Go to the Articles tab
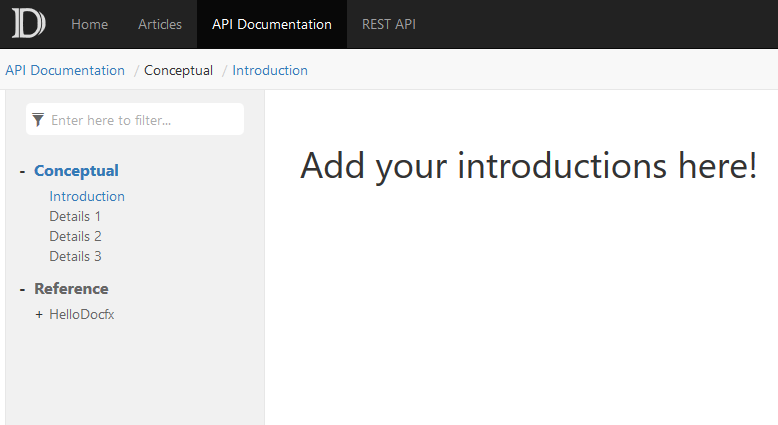 point(160,24)
